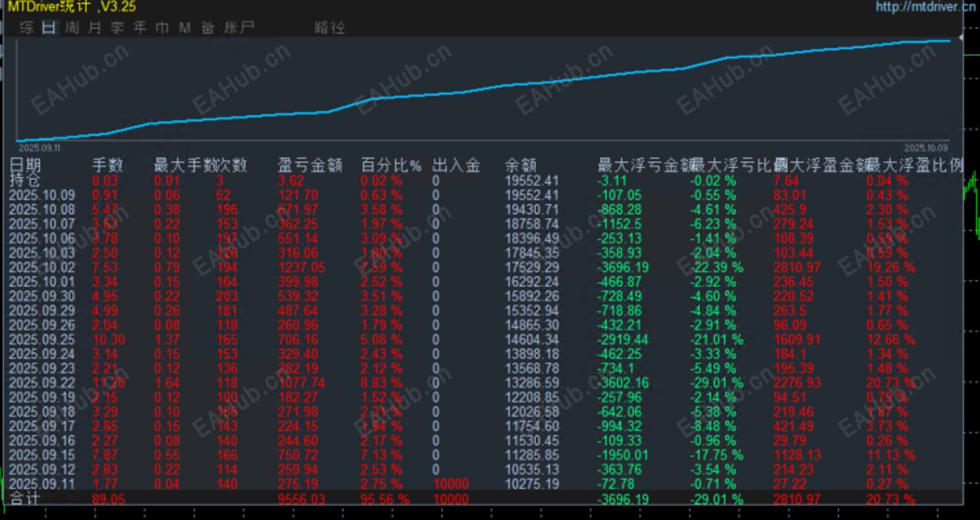Click profit value 671.97
The height and width of the screenshot is (520, 980).
(x=299, y=210)
